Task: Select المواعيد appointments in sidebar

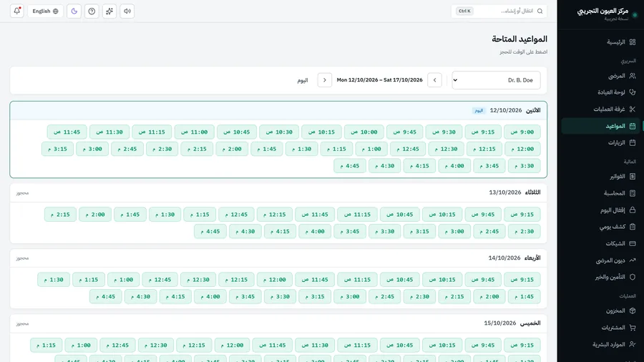Action: point(600,126)
